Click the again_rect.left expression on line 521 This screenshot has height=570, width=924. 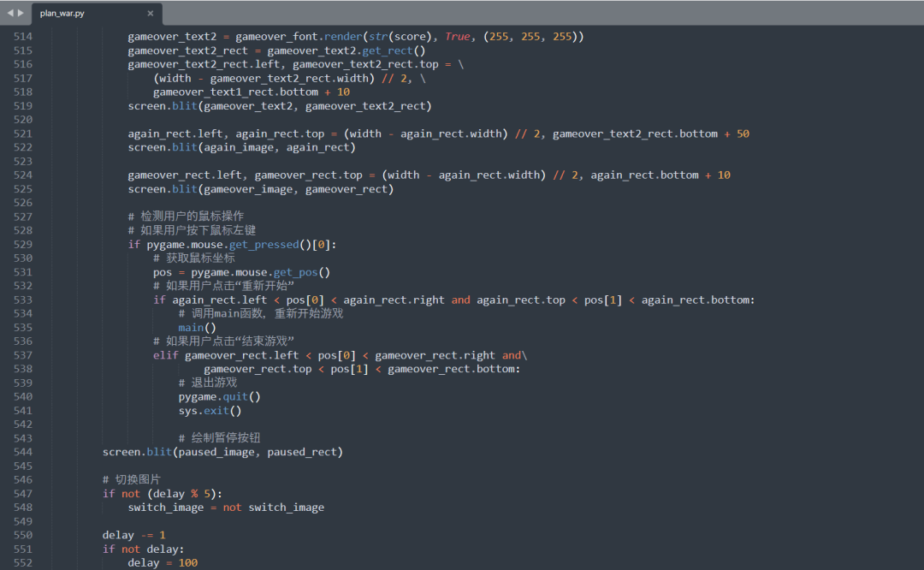[x=163, y=133]
